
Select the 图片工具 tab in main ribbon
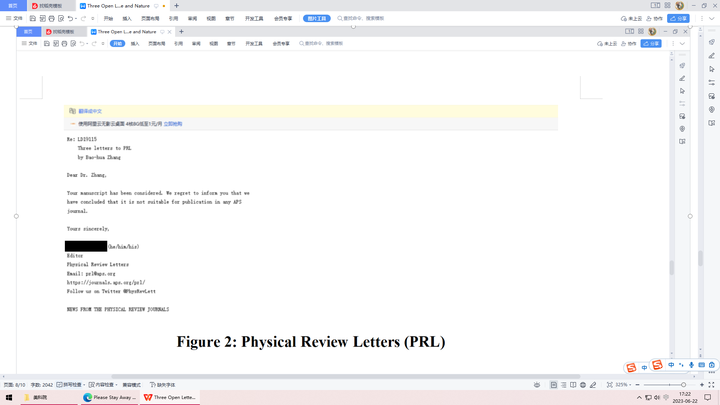(317, 18)
